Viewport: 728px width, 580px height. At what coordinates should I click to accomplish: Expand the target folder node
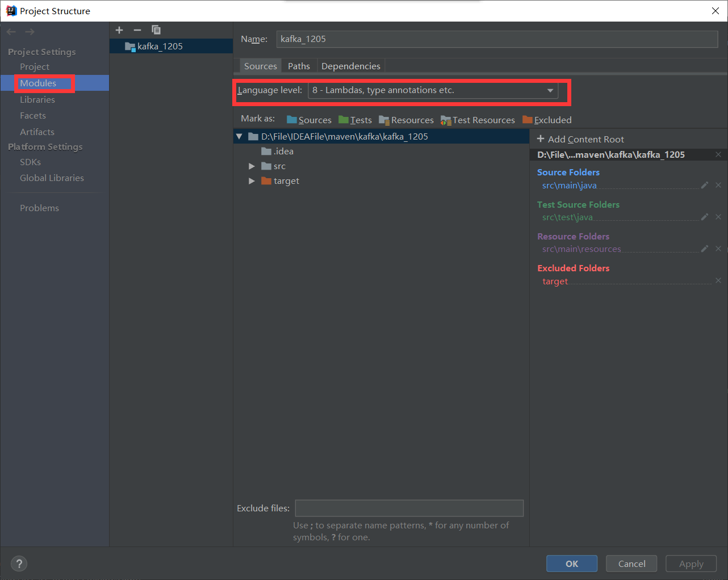(252, 180)
